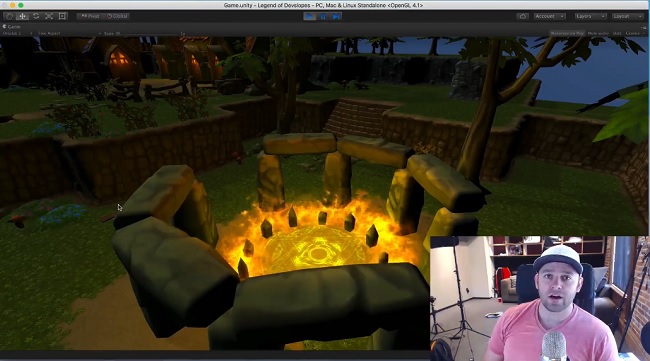Screen dimensions: 650x361
Task: Select the Rect Transform tool
Action: pyautogui.click(x=62, y=16)
